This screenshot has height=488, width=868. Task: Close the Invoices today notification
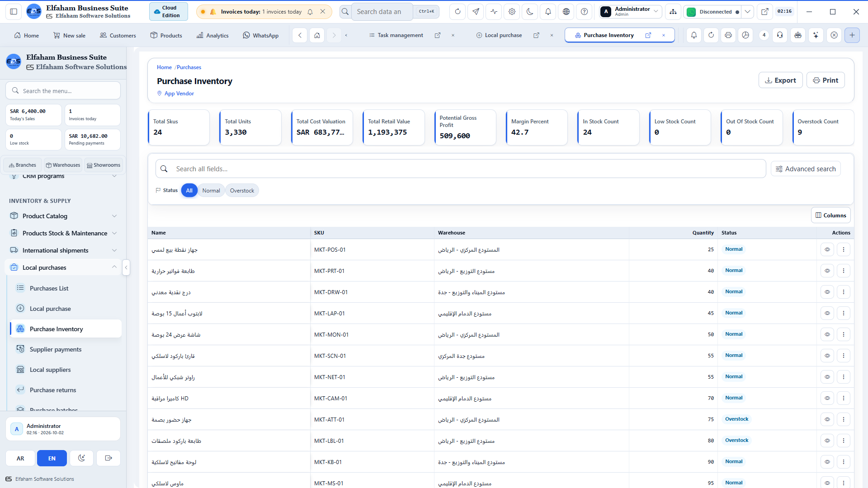point(323,12)
